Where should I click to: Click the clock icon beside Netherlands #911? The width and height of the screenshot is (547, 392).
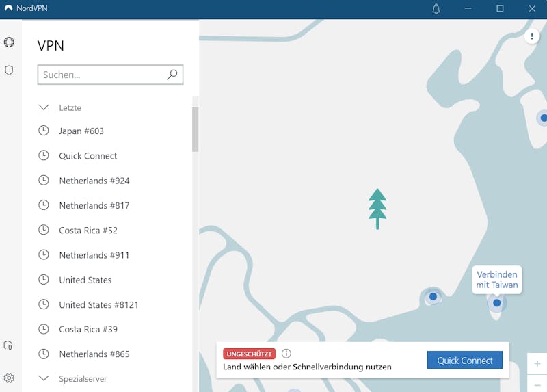(44, 254)
